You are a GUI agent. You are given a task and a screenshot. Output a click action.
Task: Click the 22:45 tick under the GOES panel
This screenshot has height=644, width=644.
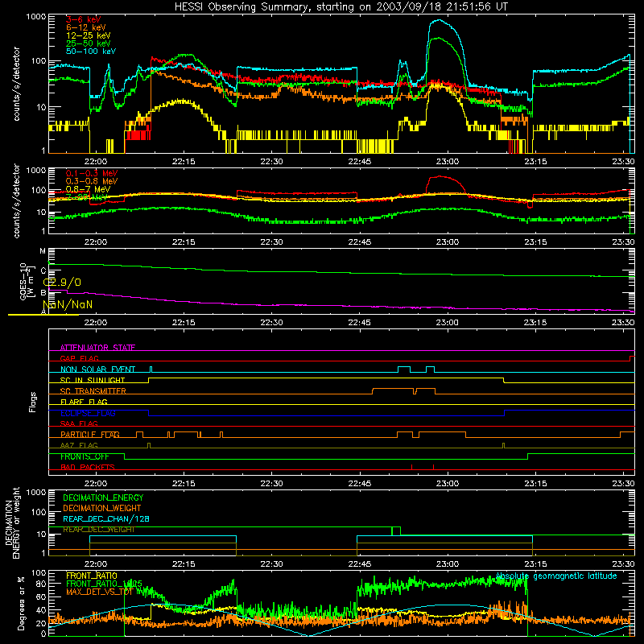click(x=359, y=323)
